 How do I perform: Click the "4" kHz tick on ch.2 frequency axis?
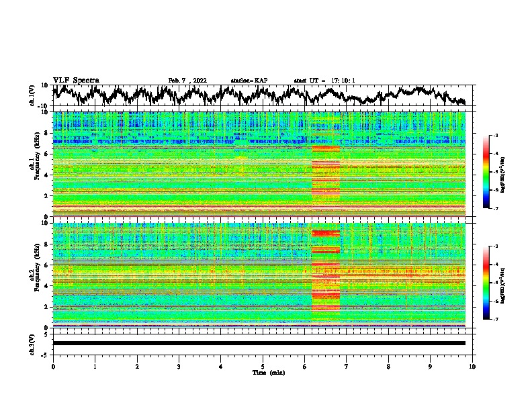tap(47, 286)
